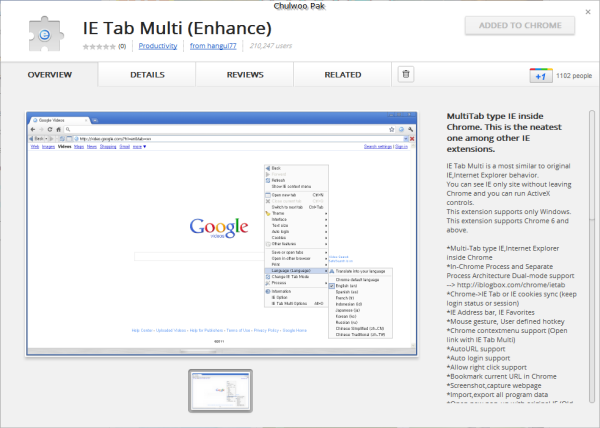Click '*Bookmark current URL in Chrome' line
This screenshot has width=600, height=428.
pyautogui.click(x=501, y=376)
